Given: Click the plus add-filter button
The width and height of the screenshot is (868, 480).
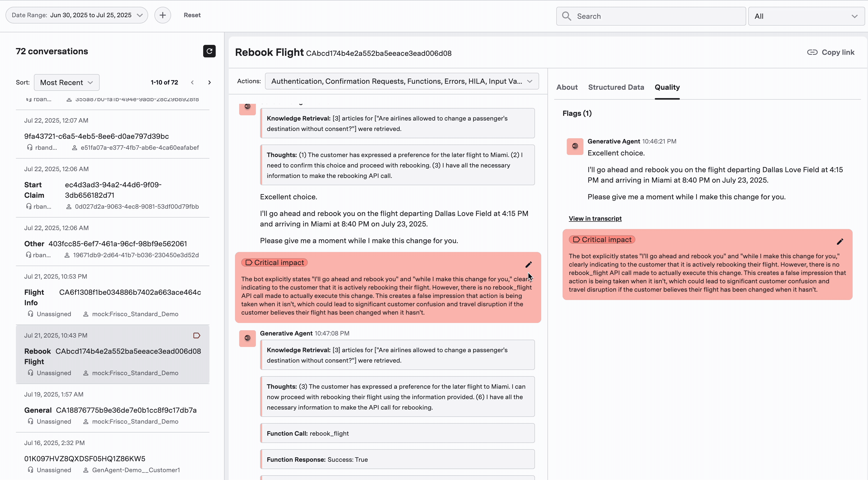Looking at the screenshot, I should 162,15.
